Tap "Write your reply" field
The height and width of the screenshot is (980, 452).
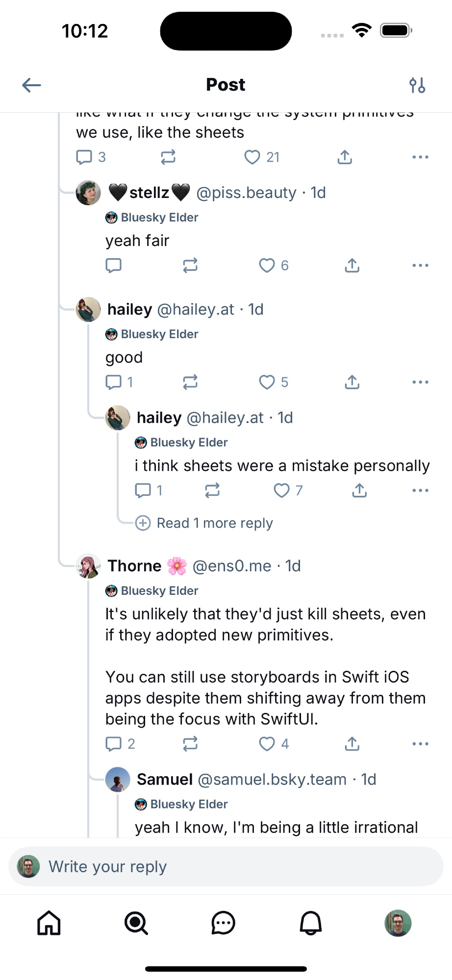point(226,866)
